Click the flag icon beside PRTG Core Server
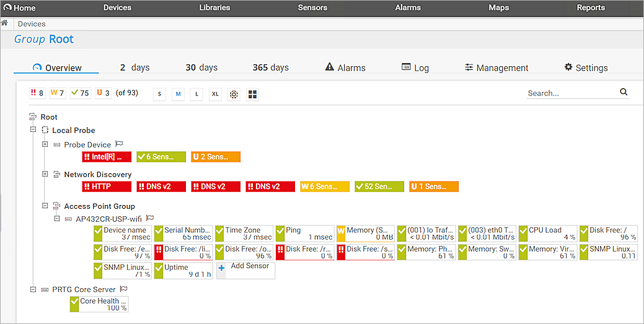644x324 pixels. 123,289
